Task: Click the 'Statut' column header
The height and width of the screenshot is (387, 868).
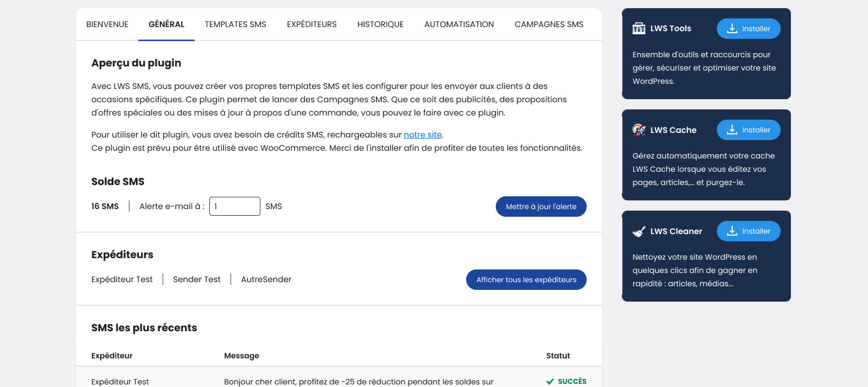Action: point(558,356)
